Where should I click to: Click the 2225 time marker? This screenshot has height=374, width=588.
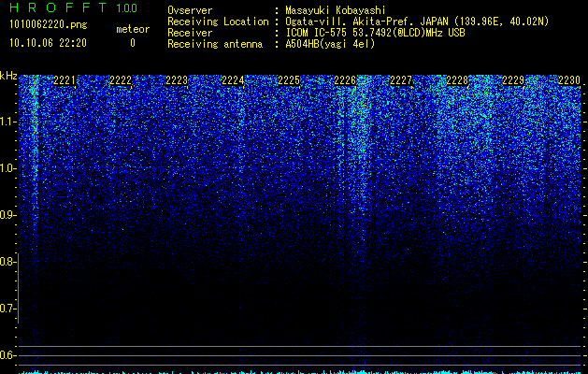coord(289,80)
